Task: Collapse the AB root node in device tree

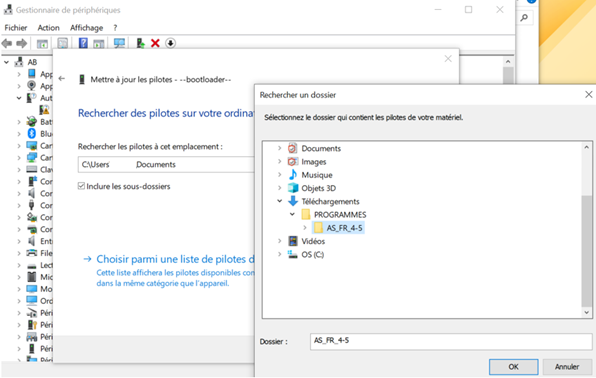Action: pyautogui.click(x=6, y=62)
